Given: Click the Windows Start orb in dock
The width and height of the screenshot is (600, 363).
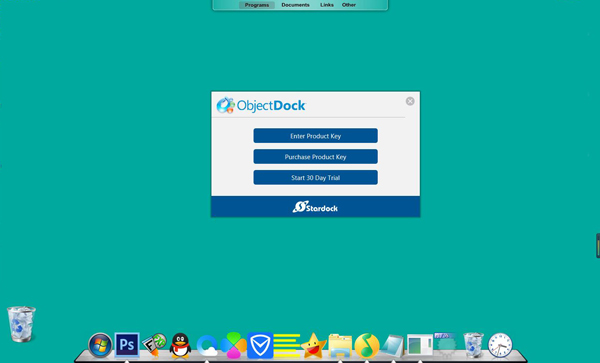Looking at the screenshot, I should tap(100, 345).
